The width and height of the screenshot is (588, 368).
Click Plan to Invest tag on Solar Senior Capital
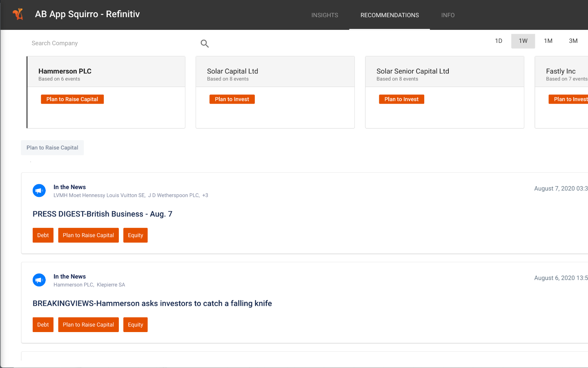click(x=401, y=99)
